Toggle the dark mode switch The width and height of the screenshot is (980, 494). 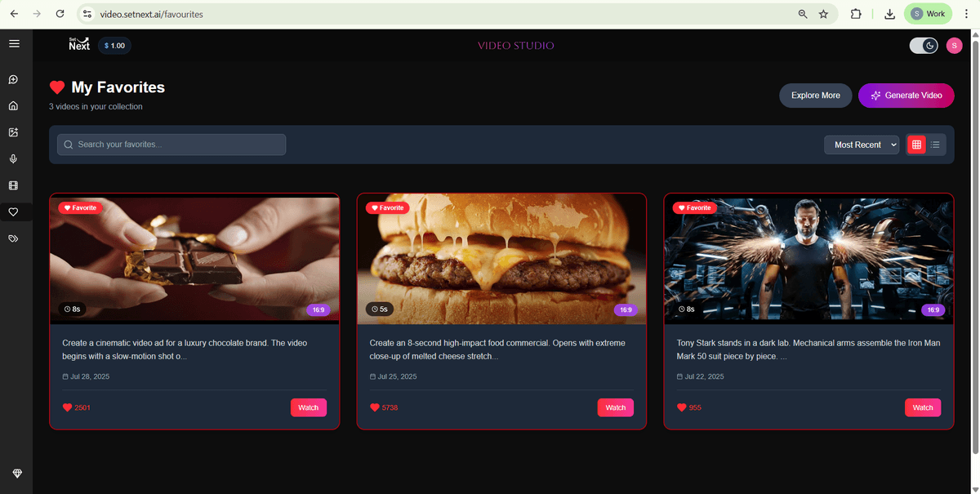(924, 46)
